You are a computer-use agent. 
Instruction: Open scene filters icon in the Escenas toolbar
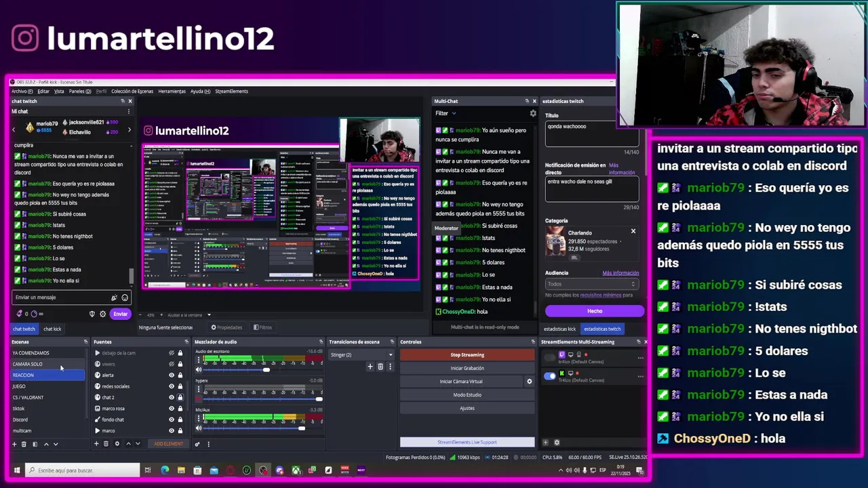(35, 444)
